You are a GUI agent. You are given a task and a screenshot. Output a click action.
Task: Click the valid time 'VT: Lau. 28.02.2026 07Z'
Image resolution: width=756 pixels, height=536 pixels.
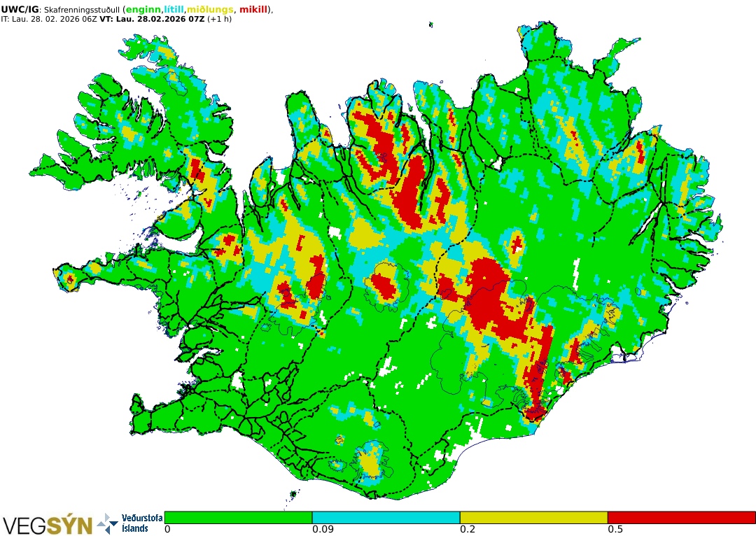click(153, 20)
